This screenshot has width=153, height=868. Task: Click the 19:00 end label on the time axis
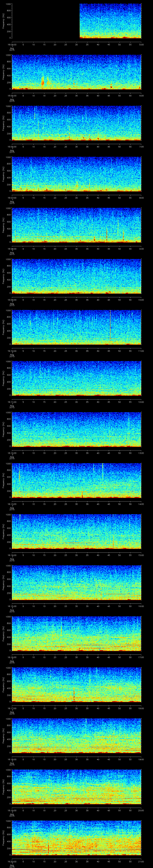(x=141, y=760)
